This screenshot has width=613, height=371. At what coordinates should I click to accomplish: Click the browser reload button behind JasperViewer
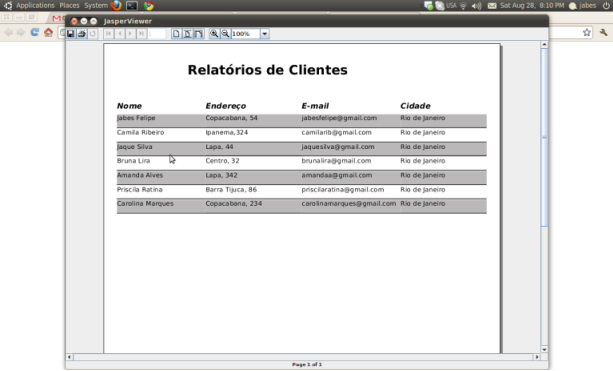coord(34,32)
